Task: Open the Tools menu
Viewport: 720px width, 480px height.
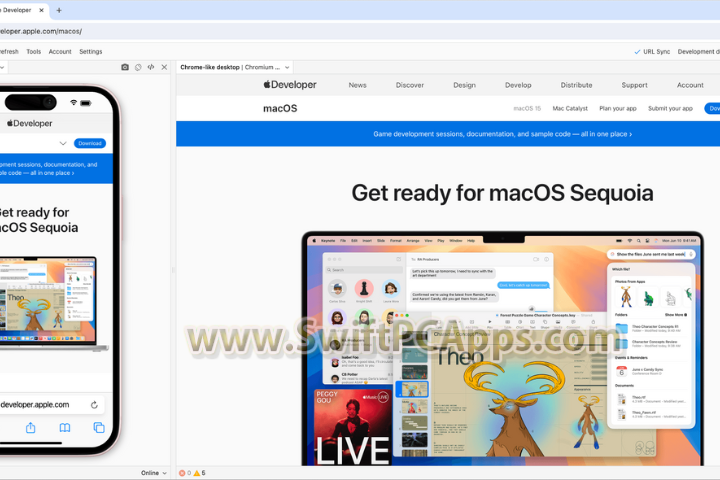Action: 34,51
